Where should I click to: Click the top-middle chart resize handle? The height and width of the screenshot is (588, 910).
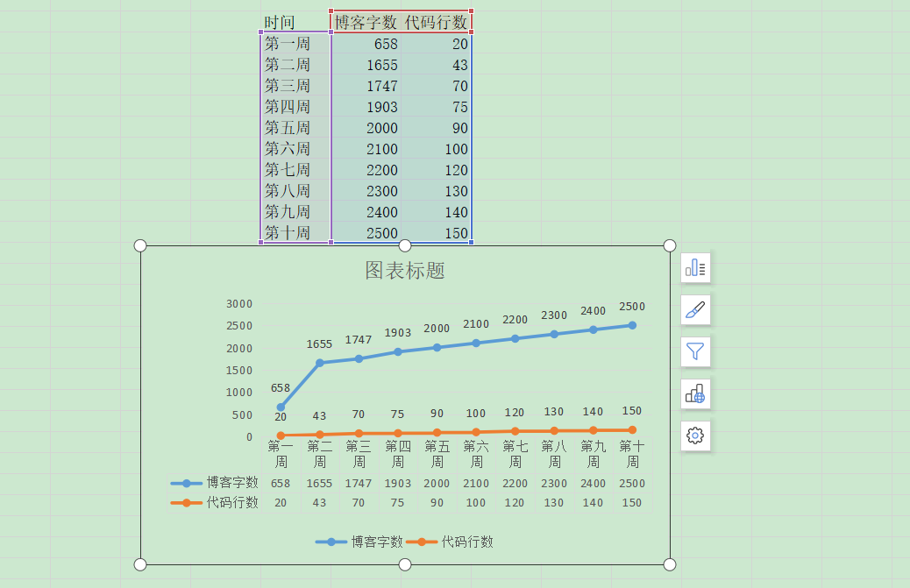(405, 245)
